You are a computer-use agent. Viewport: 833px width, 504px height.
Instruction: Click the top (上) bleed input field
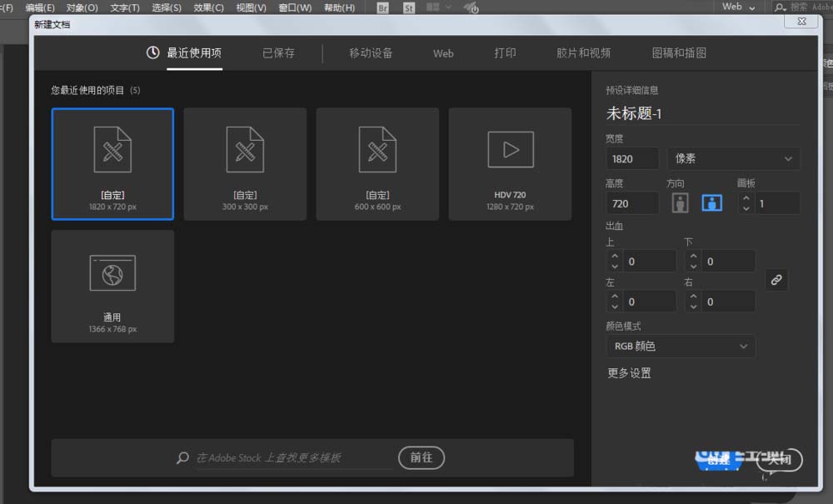click(651, 262)
